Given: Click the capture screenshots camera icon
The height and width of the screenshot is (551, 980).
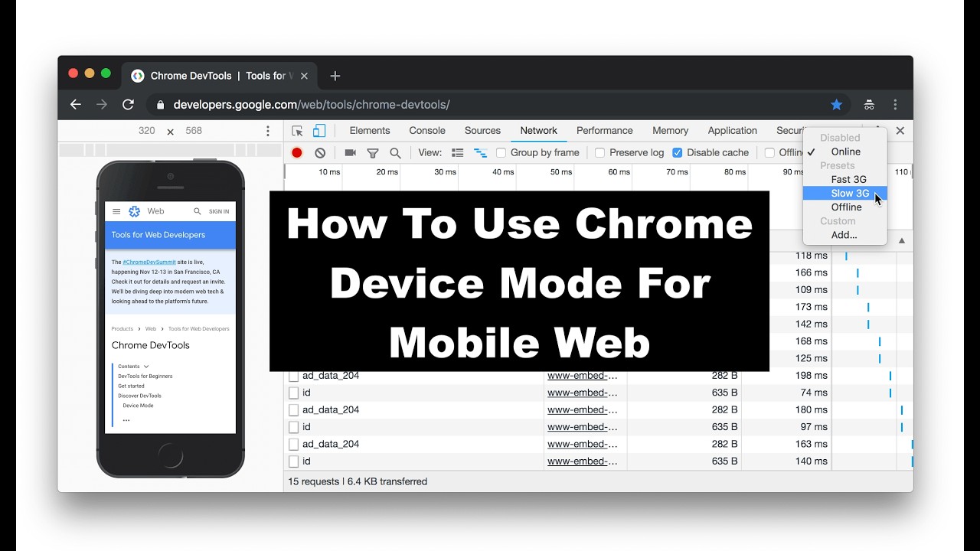Looking at the screenshot, I should [351, 153].
